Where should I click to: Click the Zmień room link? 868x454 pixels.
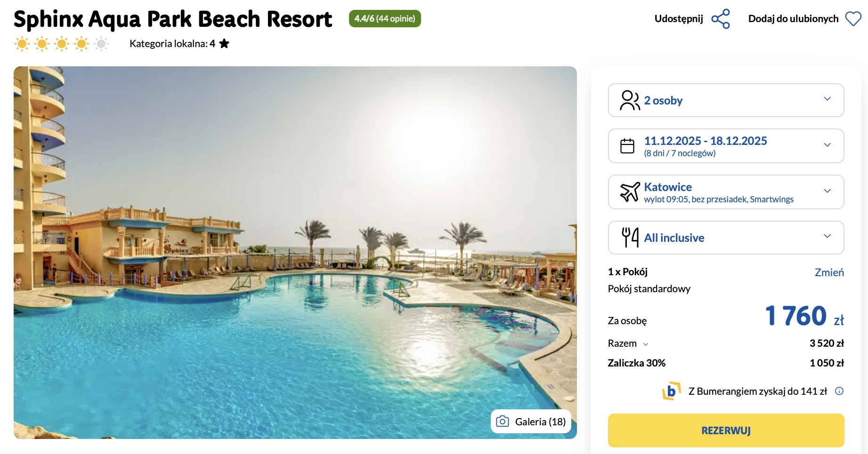[829, 272]
